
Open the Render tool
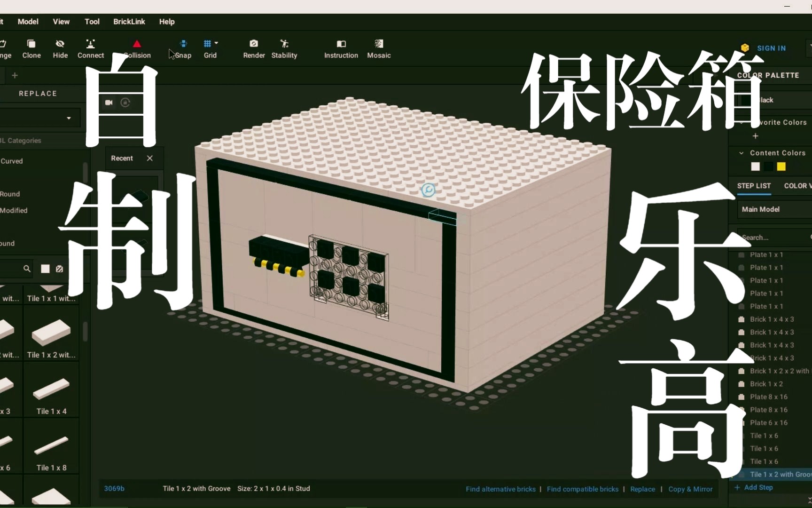[254, 49]
